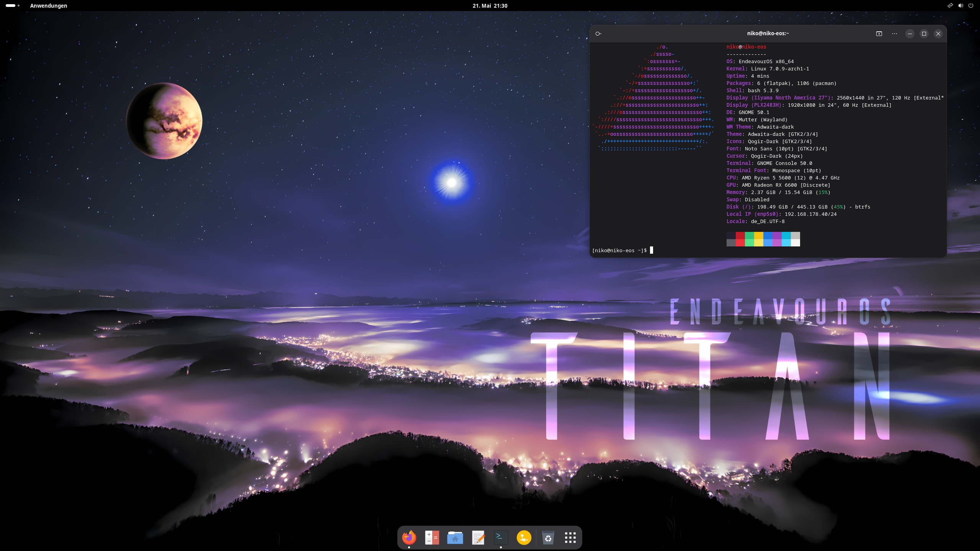Click the volume speaker icon in top bar
980x551 pixels.
point(960,6)
